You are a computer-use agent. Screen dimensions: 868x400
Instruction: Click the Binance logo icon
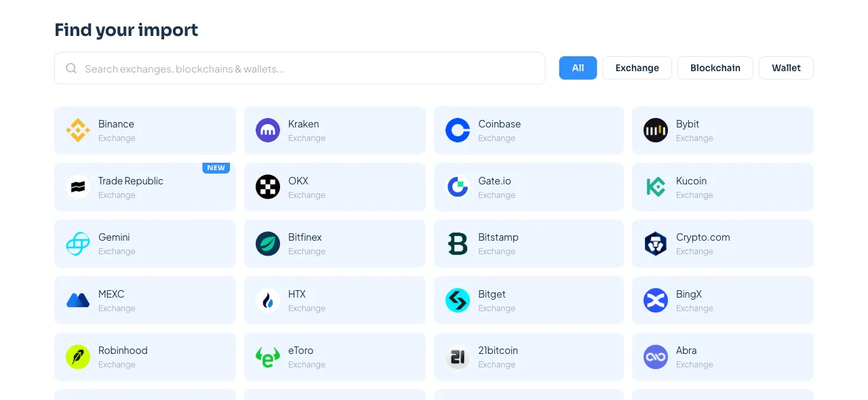tap(78, 130)
